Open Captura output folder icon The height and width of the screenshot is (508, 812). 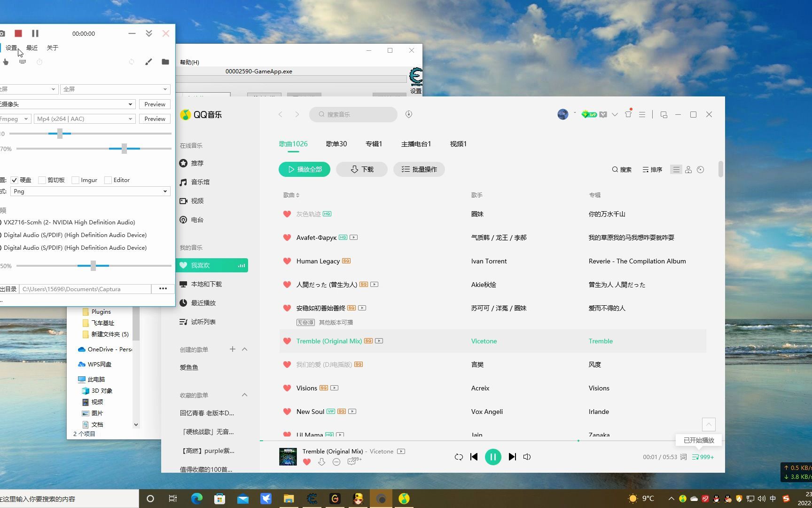165,62
